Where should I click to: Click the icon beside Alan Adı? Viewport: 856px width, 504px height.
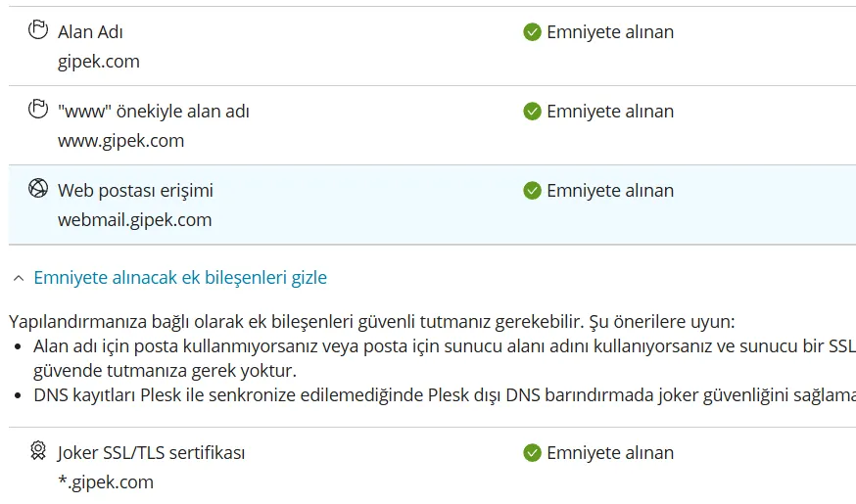pos(37,31)
